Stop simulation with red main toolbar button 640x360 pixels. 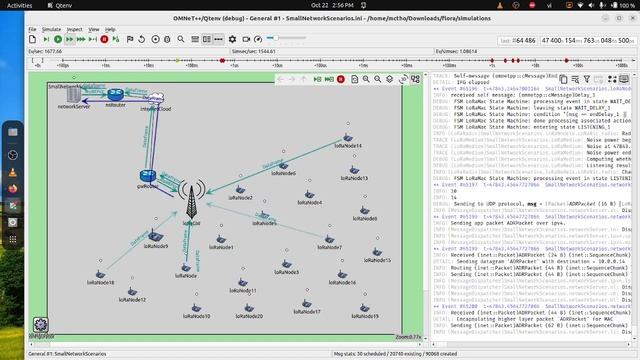104,39
